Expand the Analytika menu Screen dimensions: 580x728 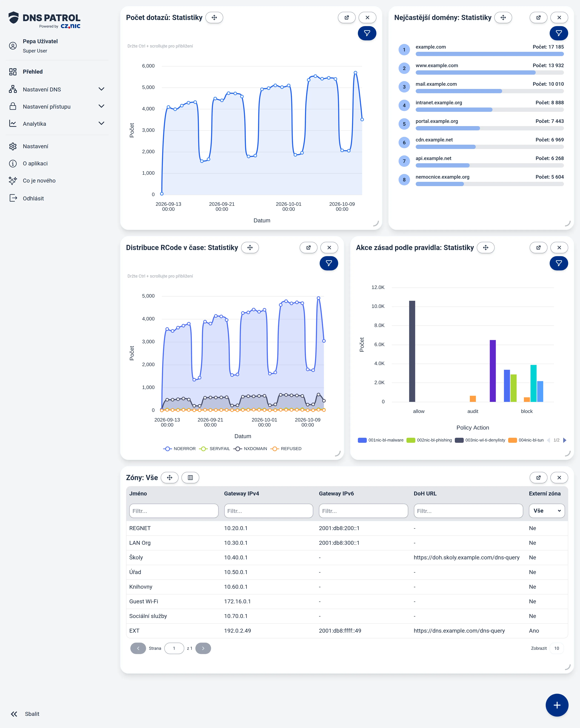(x=57, y=124)
